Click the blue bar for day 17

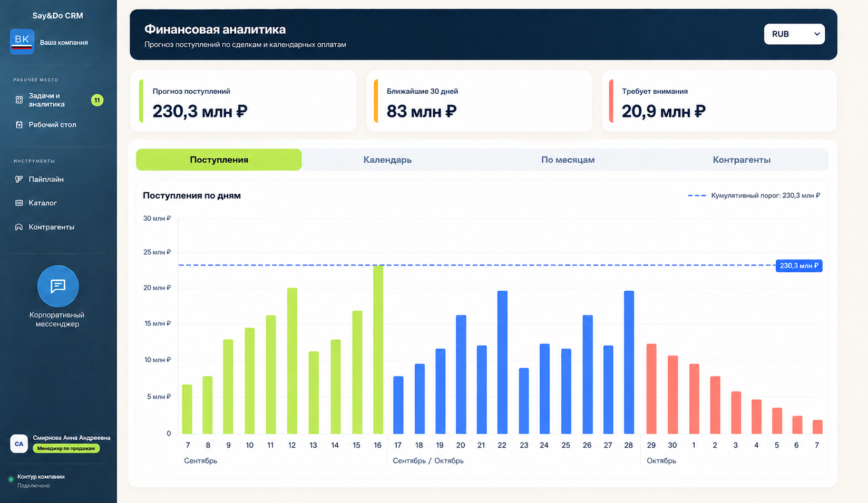click(x=398, y=405)
